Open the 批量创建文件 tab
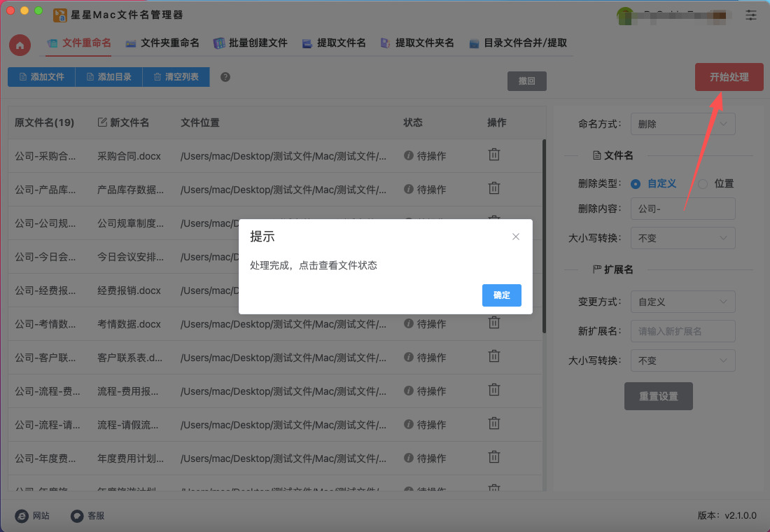Screen dimensions: 770x532 click(251, 43)
